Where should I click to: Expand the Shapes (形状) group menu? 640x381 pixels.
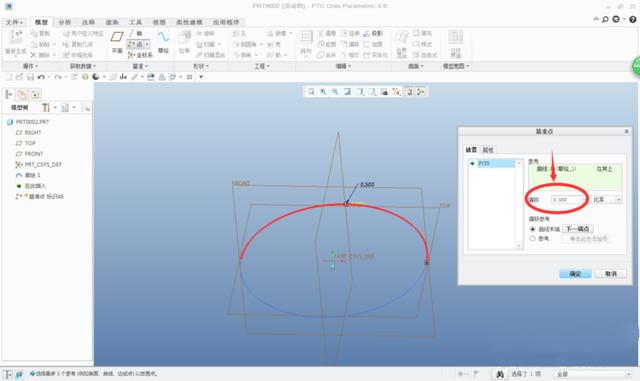(x=201, y=66)
